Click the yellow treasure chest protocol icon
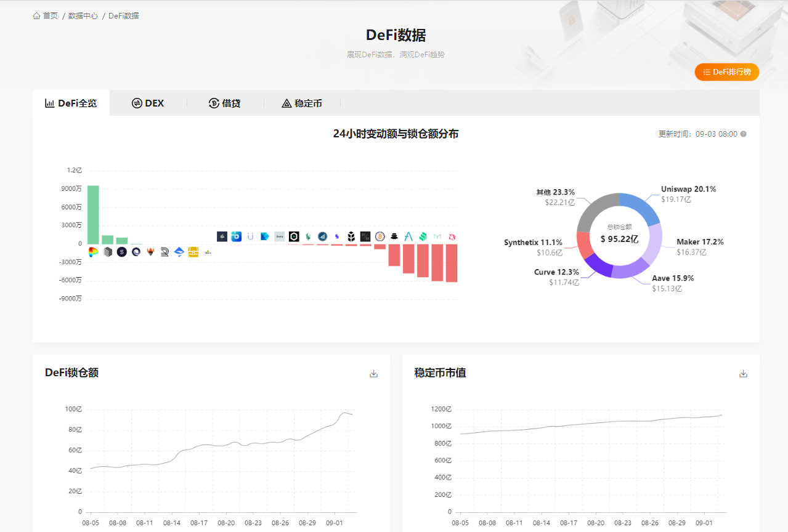Viewport: 788px width, 532px height. click(x=193, y=252)
